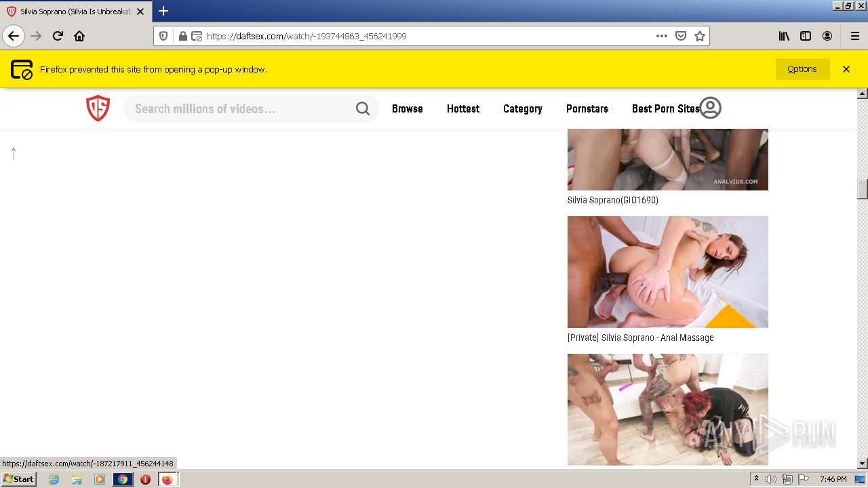Image resolution: width=868 pixels, height=488 pixels.
Task: Click the pop-up blocked icon in notification bar
Action: (22, 69)
